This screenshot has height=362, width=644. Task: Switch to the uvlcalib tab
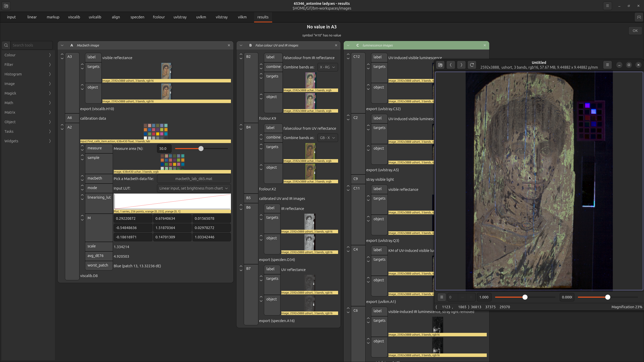[94, 17]
